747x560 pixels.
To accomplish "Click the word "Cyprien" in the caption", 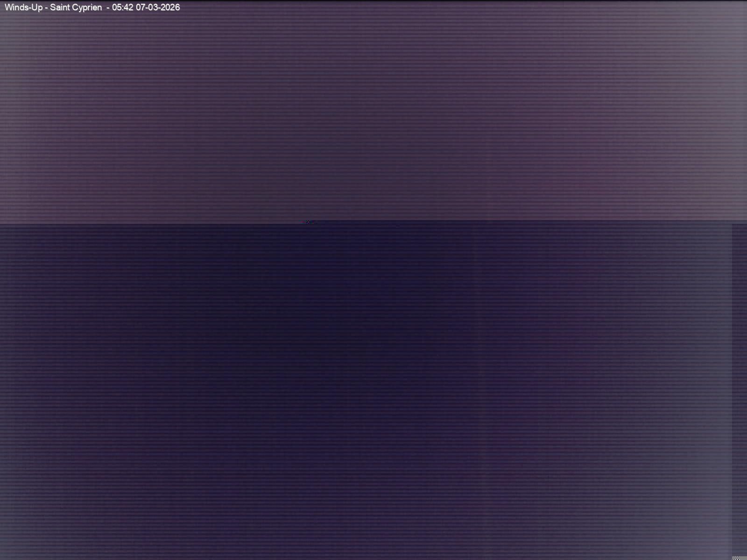I will coord(87,7).
